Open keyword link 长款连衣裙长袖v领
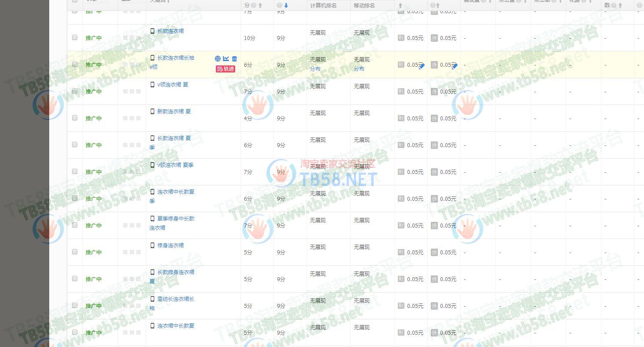 (172, 62)
